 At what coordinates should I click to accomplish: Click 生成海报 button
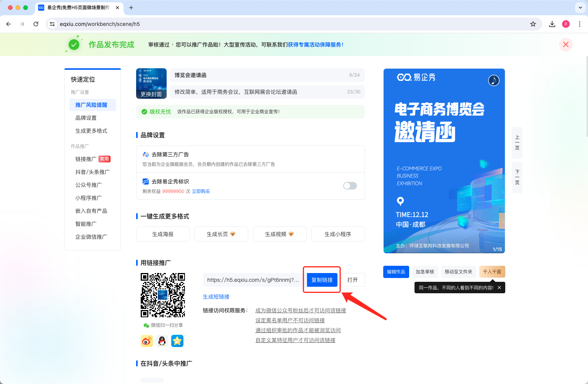click(x=163, y=234)
